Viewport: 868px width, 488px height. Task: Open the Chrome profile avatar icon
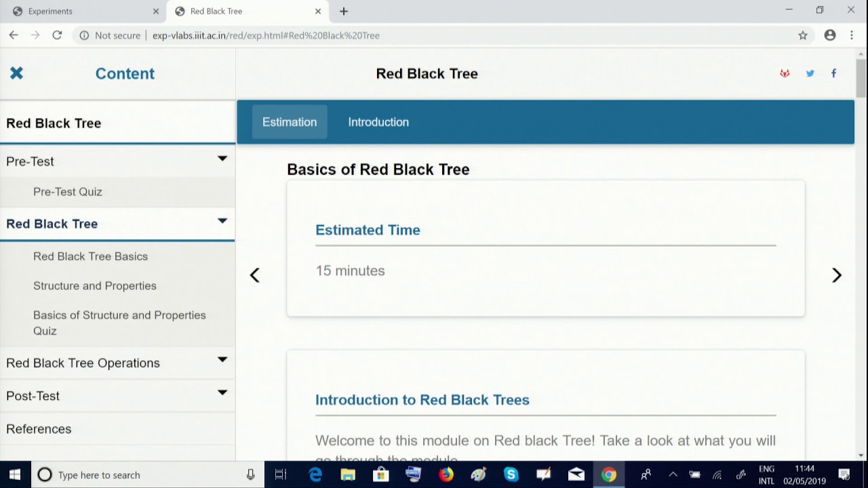830,35
